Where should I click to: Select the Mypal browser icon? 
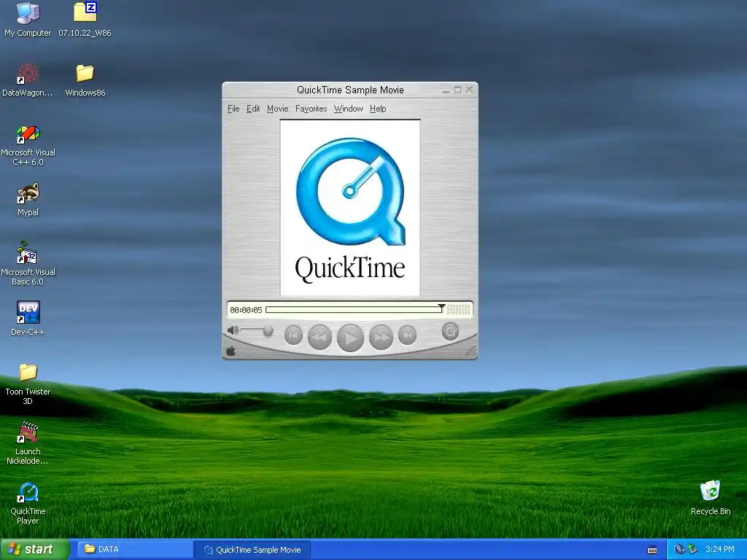click(28, 199)
